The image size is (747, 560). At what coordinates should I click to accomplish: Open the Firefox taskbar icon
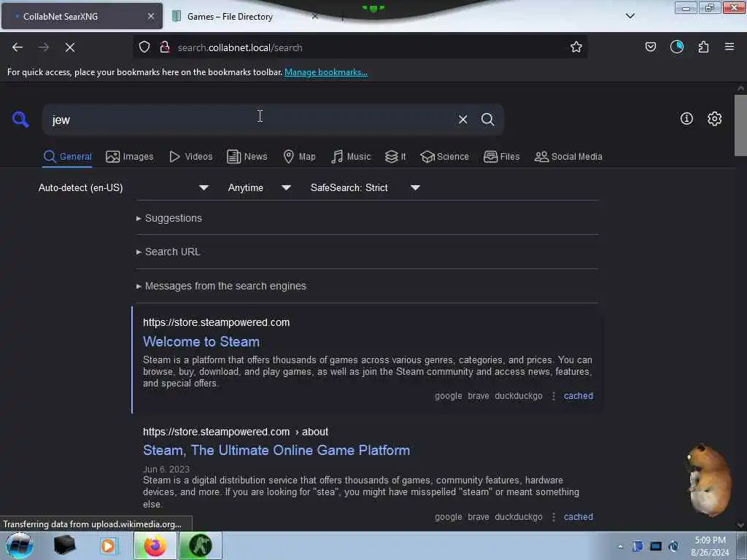[x=155, y=545]
